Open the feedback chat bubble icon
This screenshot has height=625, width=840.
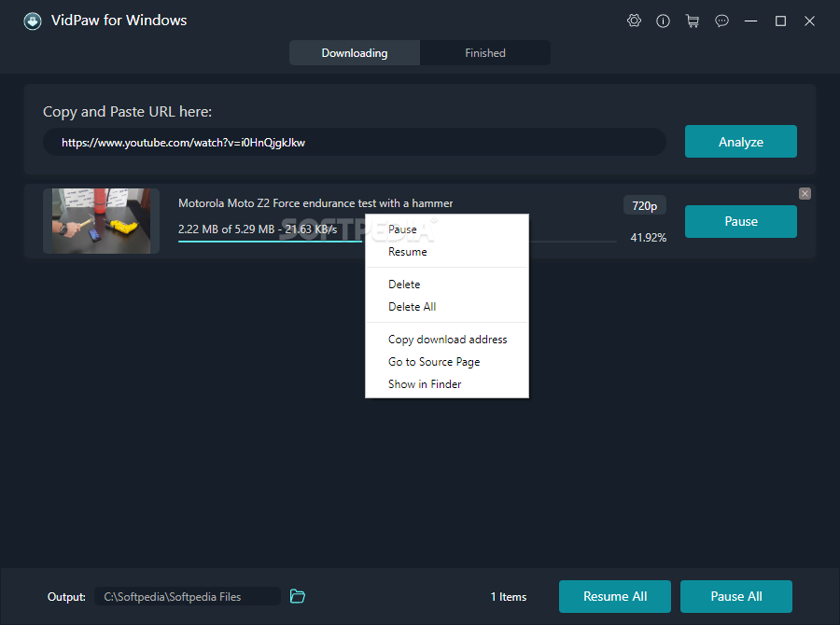721,21
